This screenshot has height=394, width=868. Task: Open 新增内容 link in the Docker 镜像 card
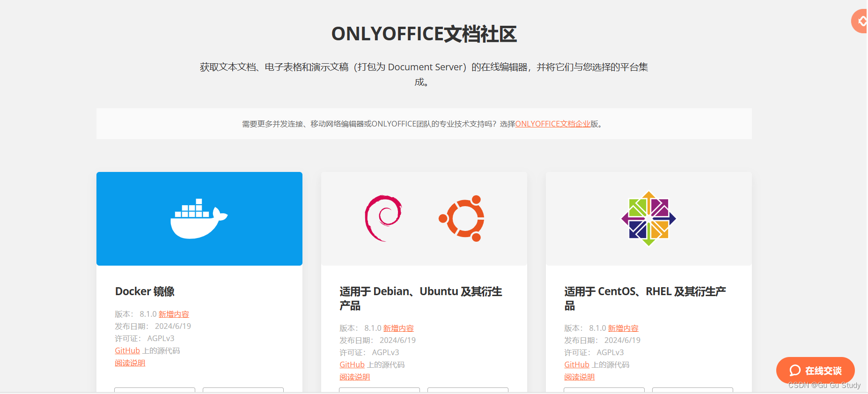click(174, 314)
